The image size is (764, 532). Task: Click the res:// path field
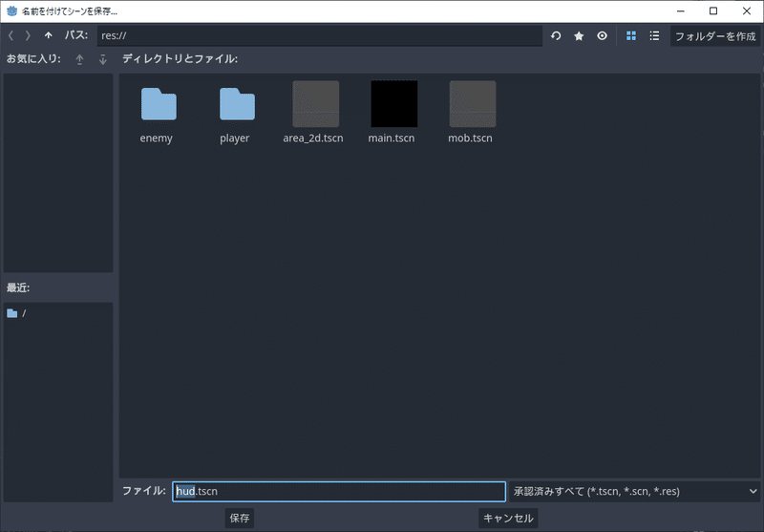(320, 35)
